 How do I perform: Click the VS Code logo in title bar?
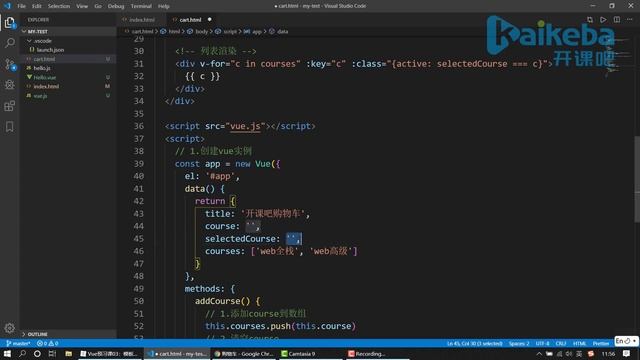coord(7,6)
